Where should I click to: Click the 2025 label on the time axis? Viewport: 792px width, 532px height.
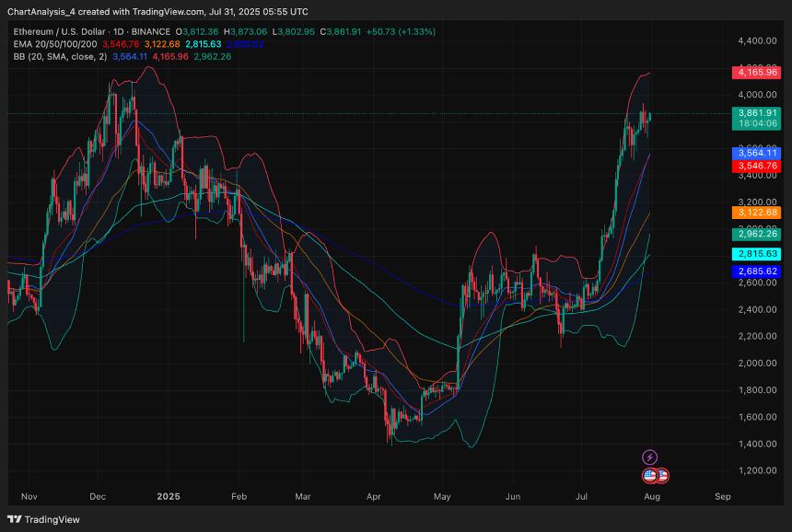[x=168, y=496]
